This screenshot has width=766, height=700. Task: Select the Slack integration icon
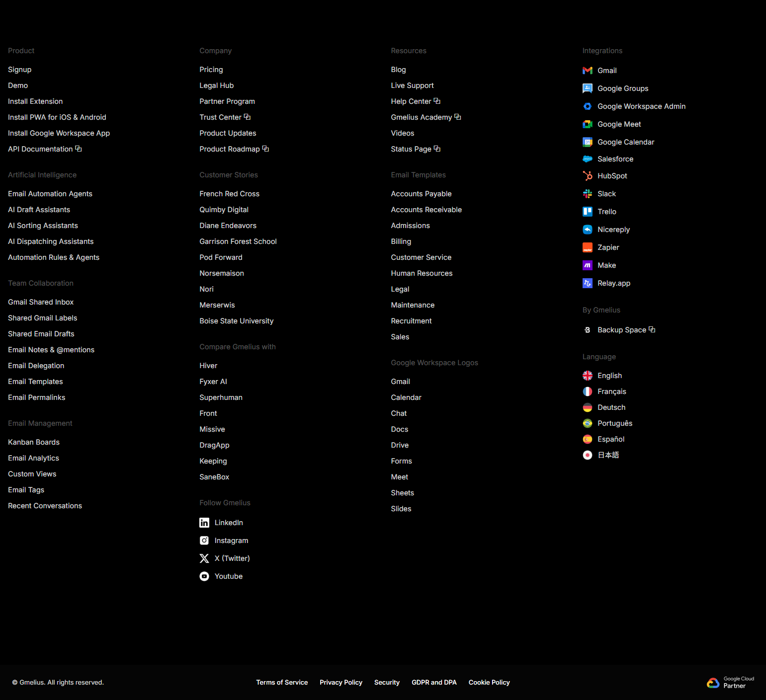click(x=587, y=193)
